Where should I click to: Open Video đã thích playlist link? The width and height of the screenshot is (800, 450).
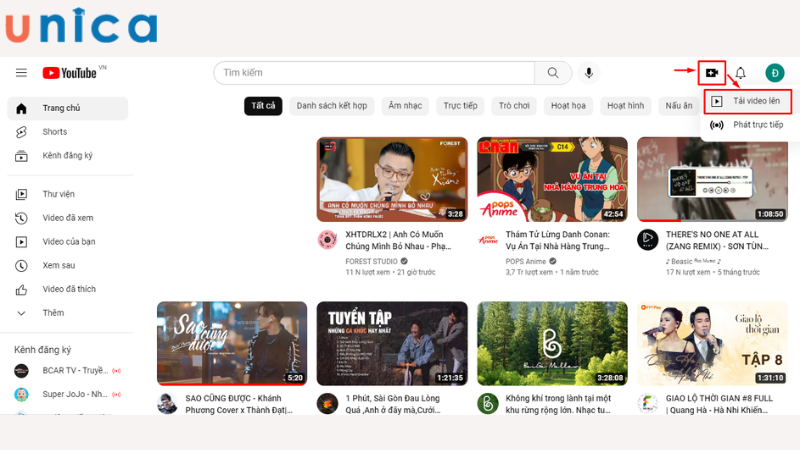tap(68, 290)
